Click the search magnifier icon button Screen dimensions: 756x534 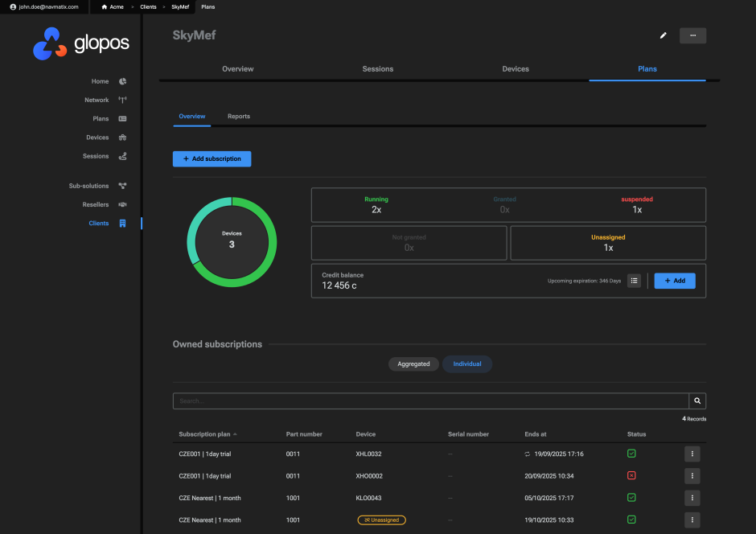pos(697,400)
